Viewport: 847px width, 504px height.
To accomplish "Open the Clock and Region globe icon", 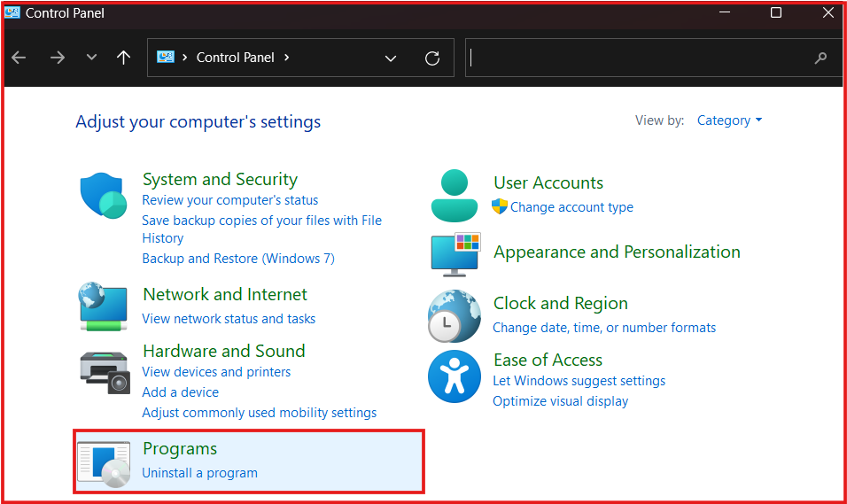I will pyautogui.click(x=455, y=316).
